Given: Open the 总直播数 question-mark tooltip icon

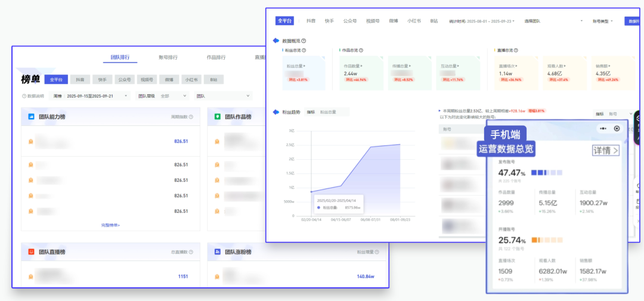Looking at the screenshot, I should pyautogui.click(x=191, y=252).
